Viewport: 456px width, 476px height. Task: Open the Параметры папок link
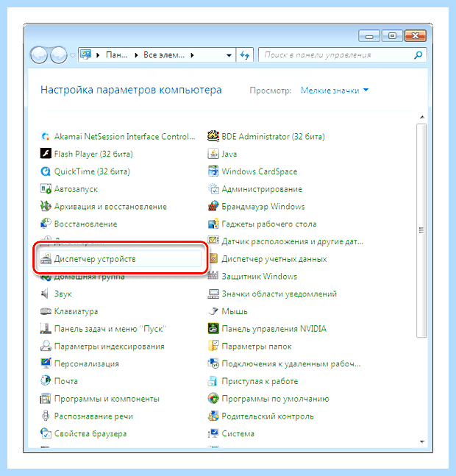click(x=257, y=346)
